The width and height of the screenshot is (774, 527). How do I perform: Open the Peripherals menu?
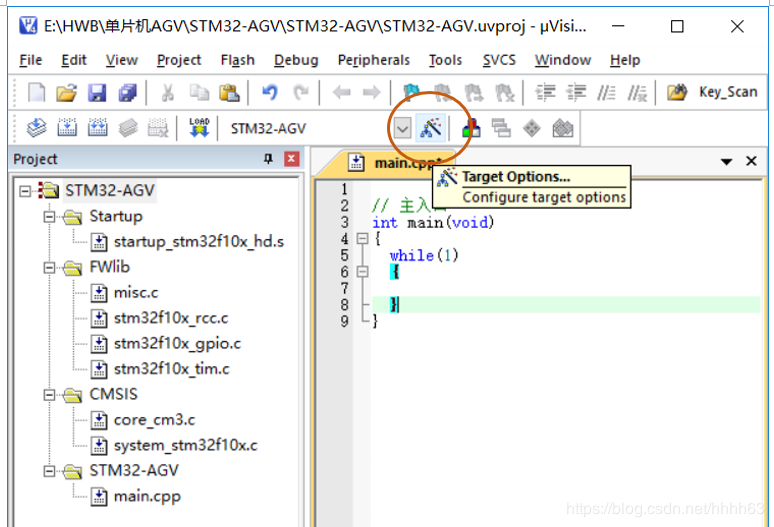(374, 60)
